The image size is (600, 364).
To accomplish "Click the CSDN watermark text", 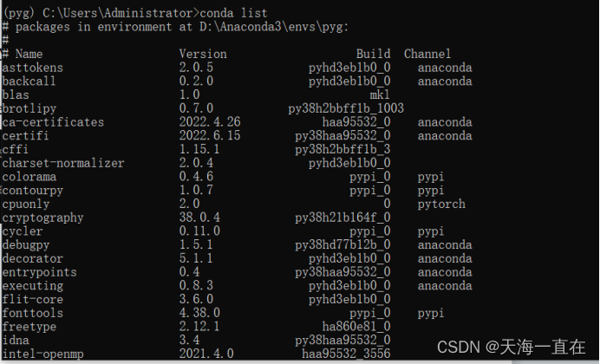I will 512,348.
